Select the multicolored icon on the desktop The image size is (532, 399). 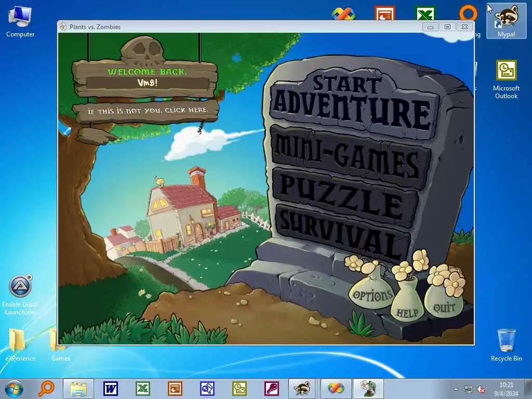pos(343,14)
